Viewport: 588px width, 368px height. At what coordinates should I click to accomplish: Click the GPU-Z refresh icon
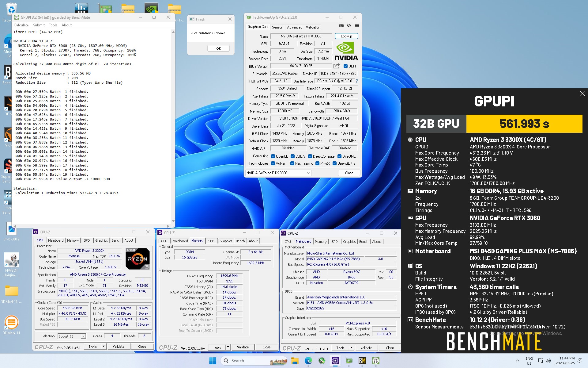point(349,26)
